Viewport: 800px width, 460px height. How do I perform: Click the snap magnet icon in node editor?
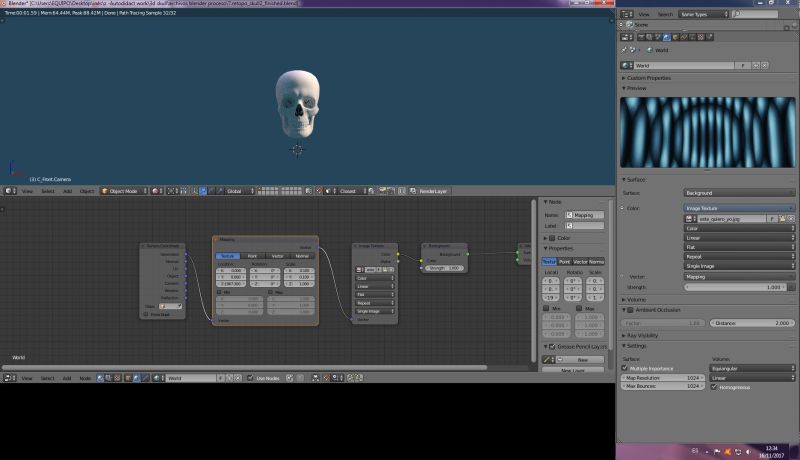(326, 378)
